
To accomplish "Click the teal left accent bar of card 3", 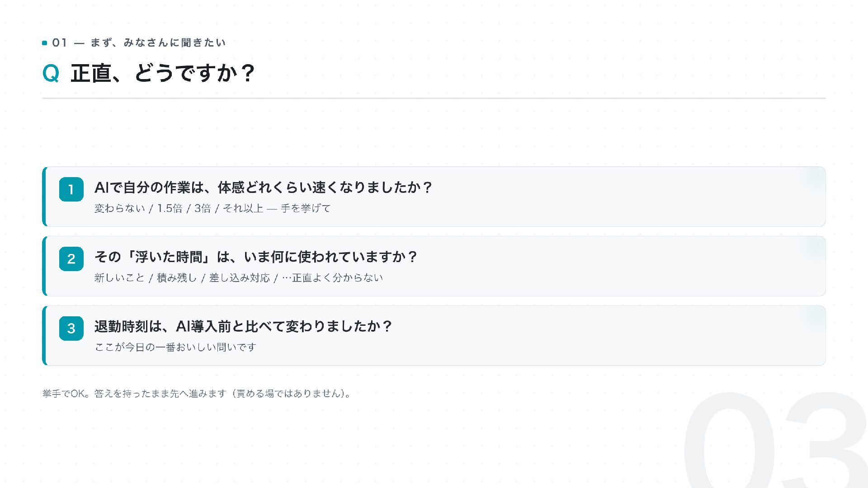I will click(x=44, y=336).
